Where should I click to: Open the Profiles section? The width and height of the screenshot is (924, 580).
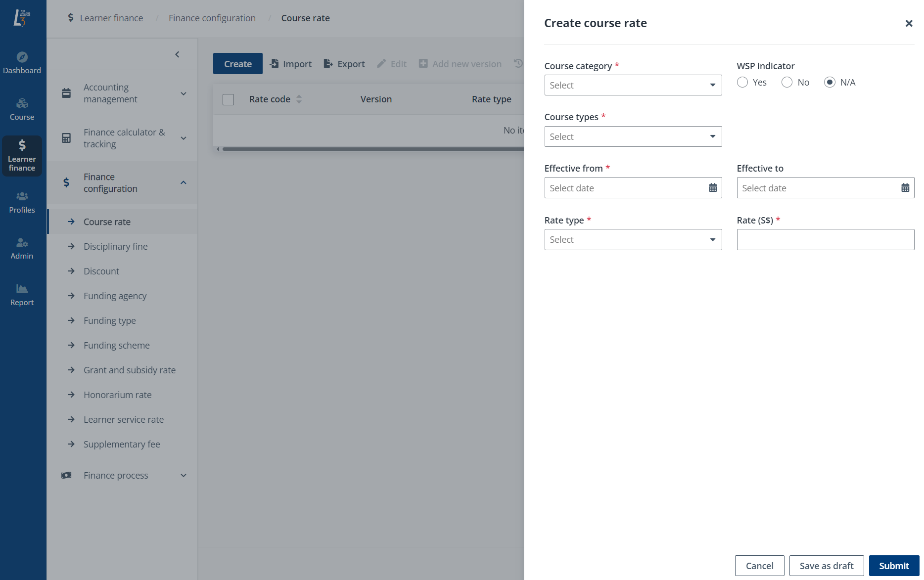[22, 201]
